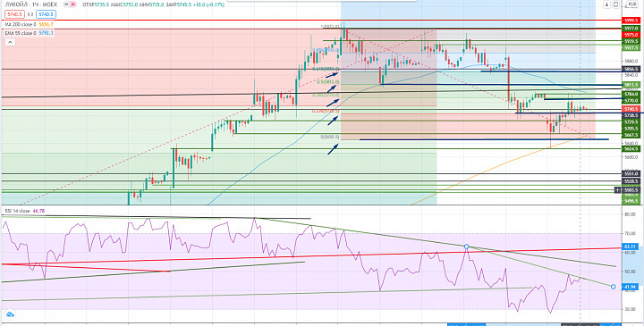The height and width of the screenshot is (326, 644).
Task: Click the 0.618 Fibonacci level label
Action: coord(326,69)
